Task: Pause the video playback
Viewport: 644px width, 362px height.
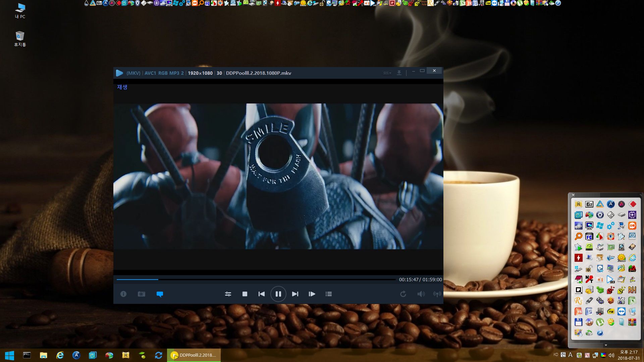Action: (278, 294)
